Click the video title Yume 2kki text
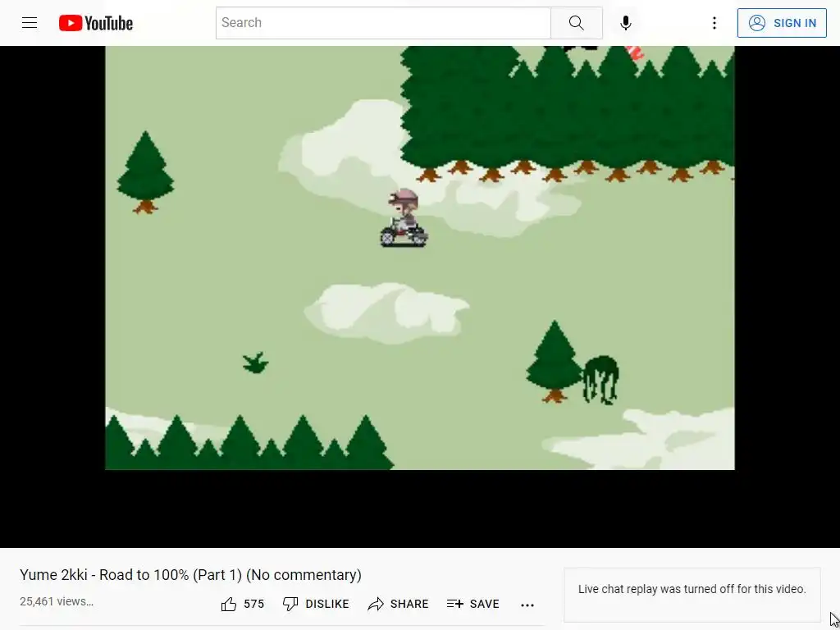The height and width of the screenshot is (630, 840). coord(190,575)
